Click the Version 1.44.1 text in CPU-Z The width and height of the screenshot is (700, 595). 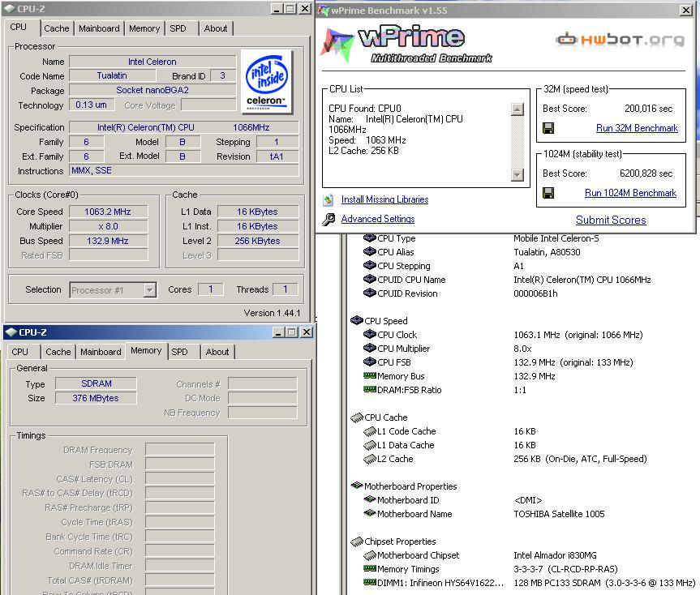(x=272, y=313)
